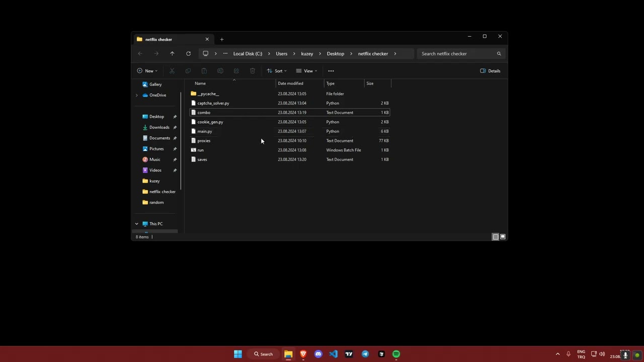
Task: Refresh the current folder view
Action: click(188, 54)
